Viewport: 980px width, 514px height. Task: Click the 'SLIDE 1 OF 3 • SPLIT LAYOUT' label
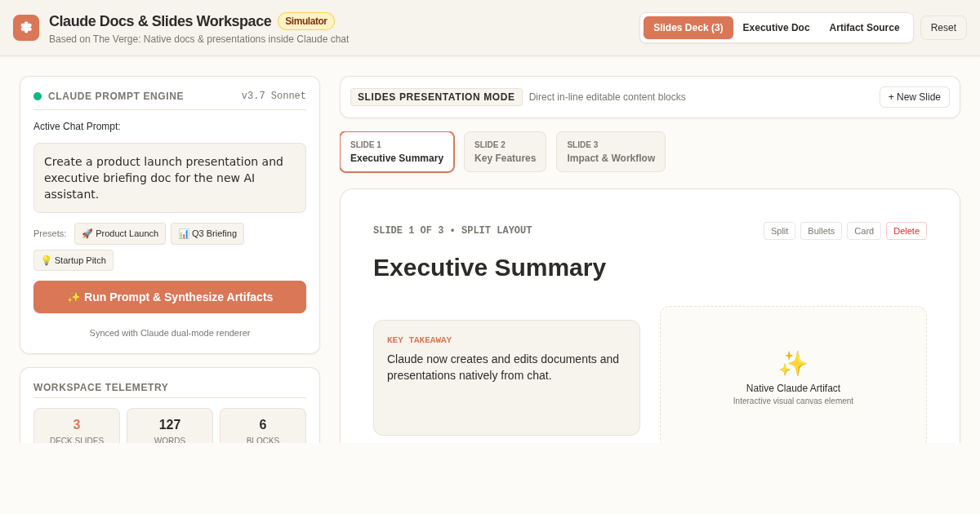pos(452,231)
